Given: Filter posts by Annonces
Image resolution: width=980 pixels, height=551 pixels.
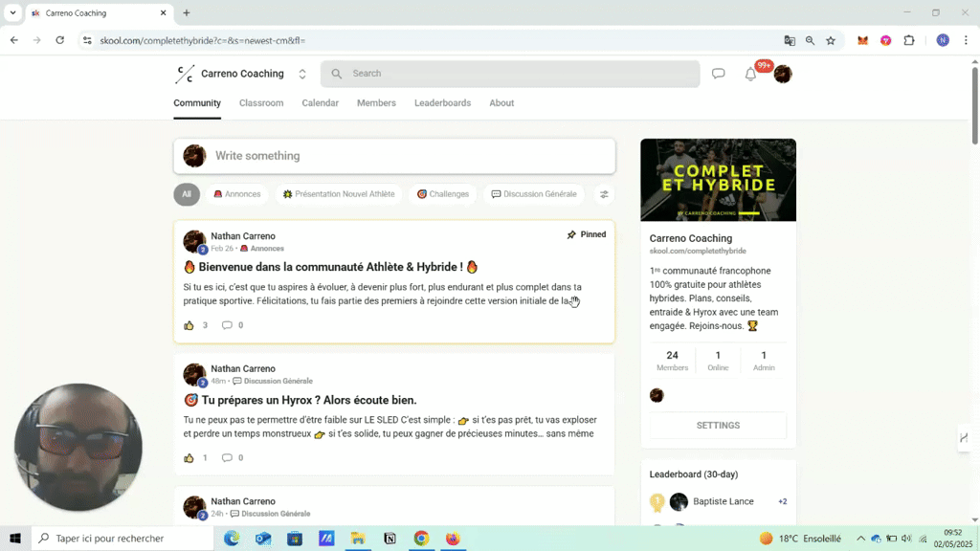Looking at the screenshot, I should [237, 194].
